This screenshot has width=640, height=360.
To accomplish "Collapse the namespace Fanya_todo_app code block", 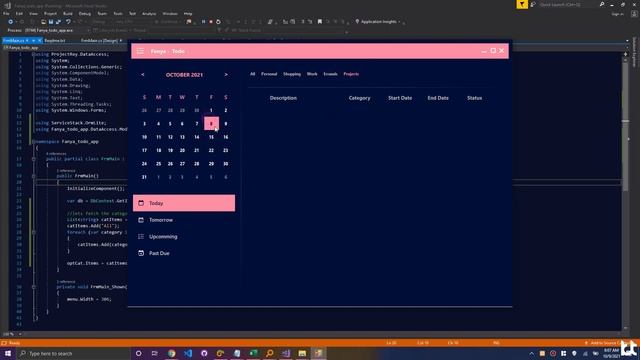I will click(33, 142).
